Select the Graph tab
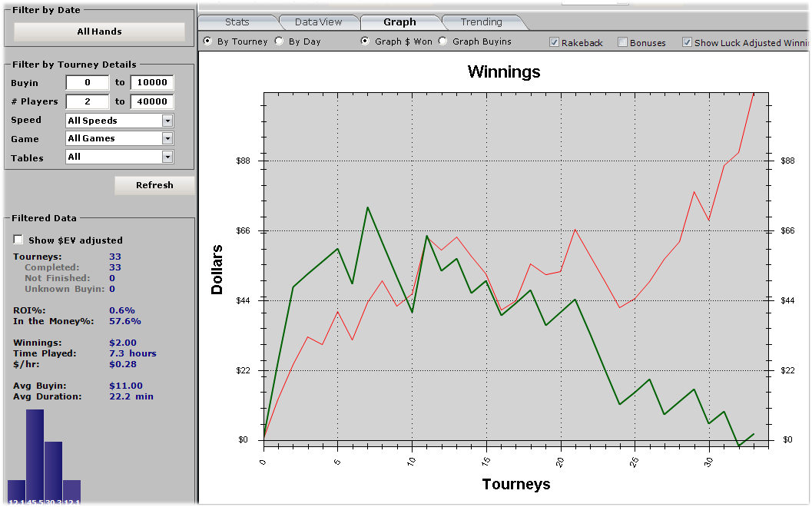This screenshot has height=507, width=812. click(399, 22)
